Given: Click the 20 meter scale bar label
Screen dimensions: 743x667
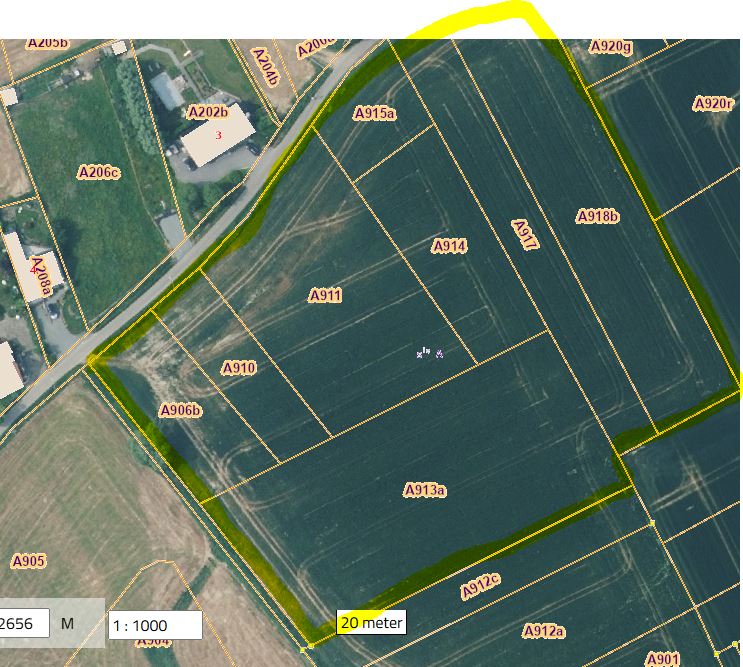Looking at the screenshot, I should (371, 623).
